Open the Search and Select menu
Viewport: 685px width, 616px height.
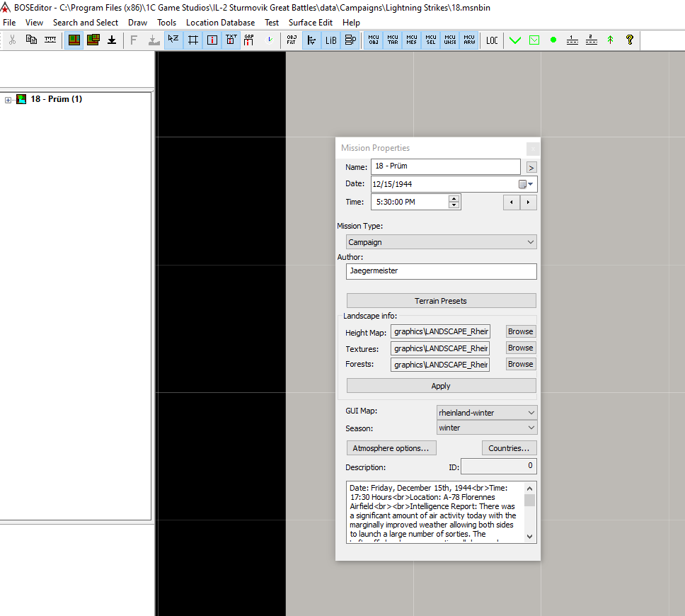pos(86,22)
